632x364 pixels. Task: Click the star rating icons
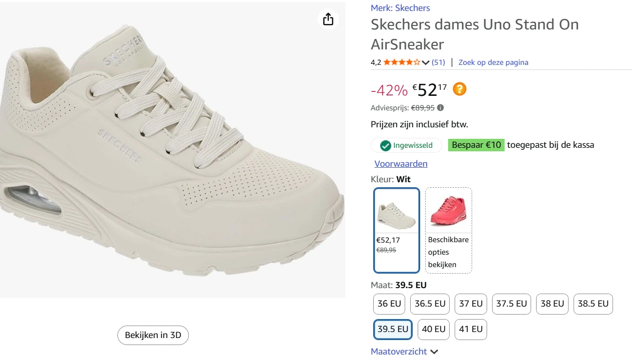[x=402, y=62]
